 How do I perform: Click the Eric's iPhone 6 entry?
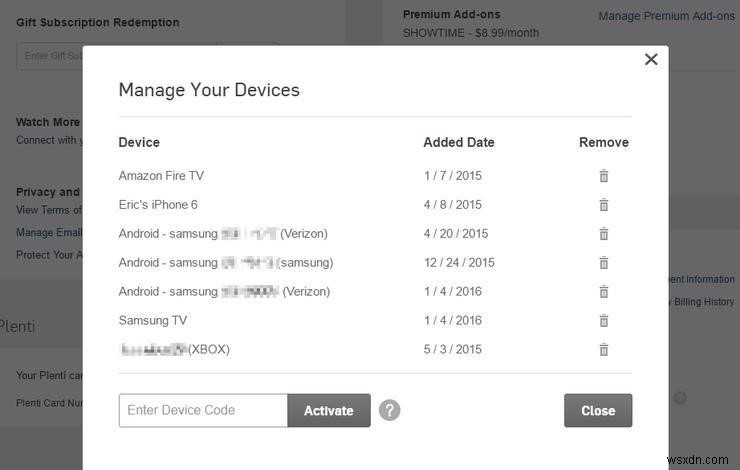tap(158, 205)
